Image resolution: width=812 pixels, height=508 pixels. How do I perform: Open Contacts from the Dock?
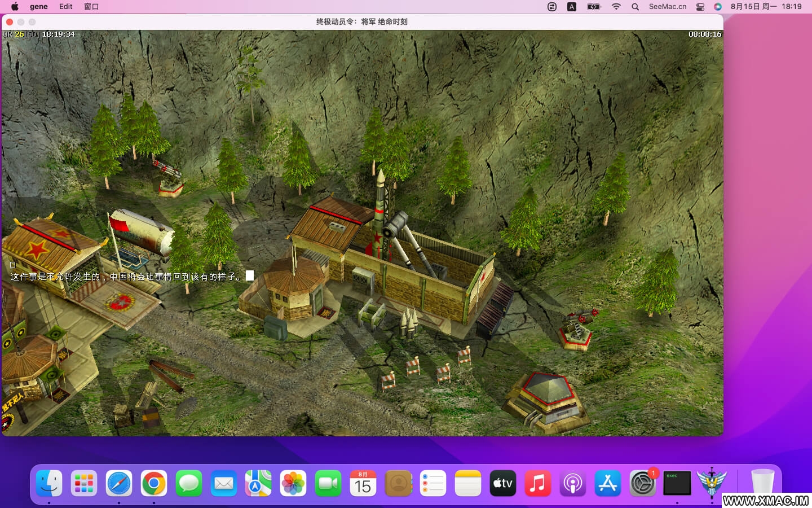click(x=398, y=483)
